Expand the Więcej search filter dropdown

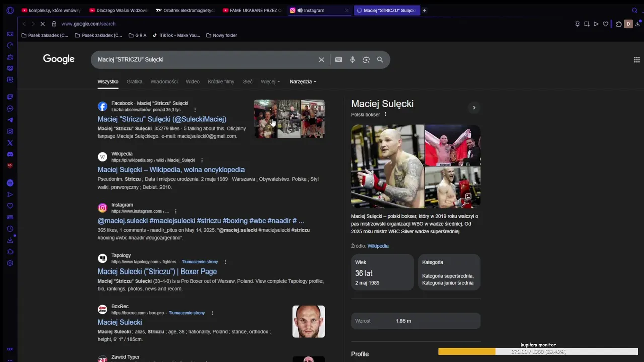270,82
